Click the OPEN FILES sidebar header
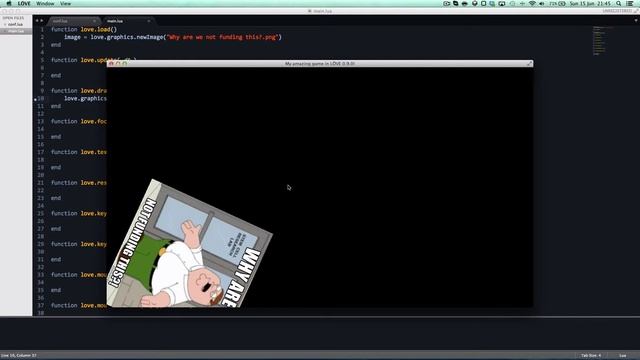The width and height of the screenshot is (640, 360). (13, 18)
